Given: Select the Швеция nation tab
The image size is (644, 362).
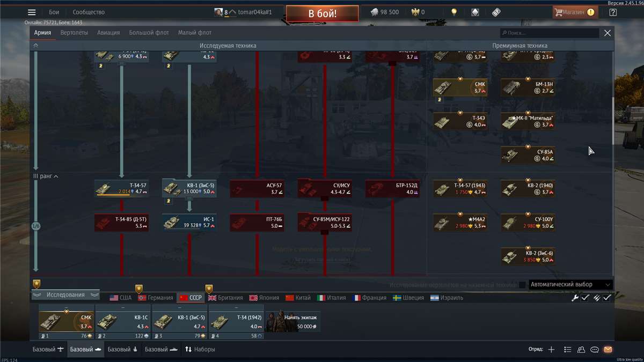Looking at the screenshot, I should 409,298.
